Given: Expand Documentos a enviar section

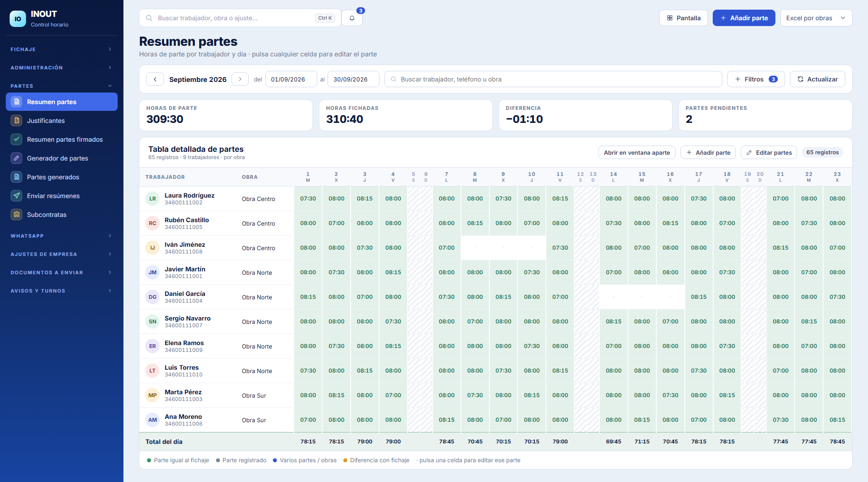Looking at the screenshot, I should 62,272.
